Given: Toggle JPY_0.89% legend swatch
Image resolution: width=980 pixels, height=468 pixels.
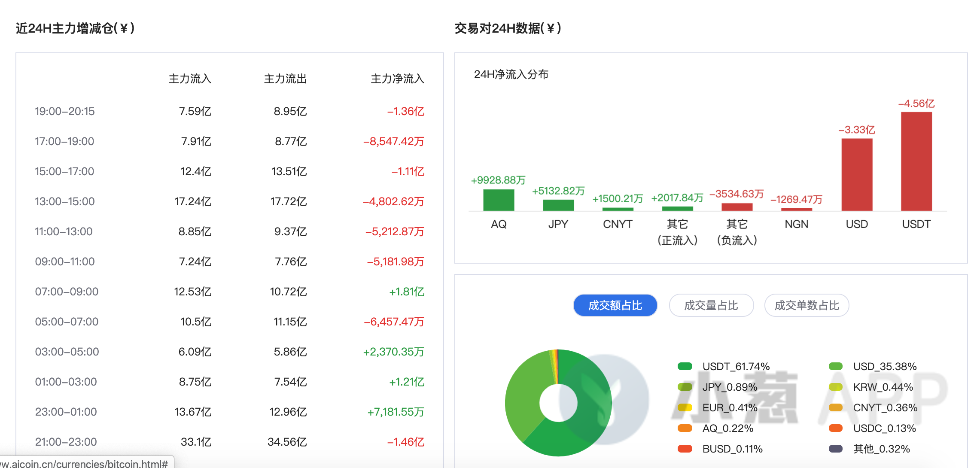Looking at the screenshot, I should tap(685, 387).
